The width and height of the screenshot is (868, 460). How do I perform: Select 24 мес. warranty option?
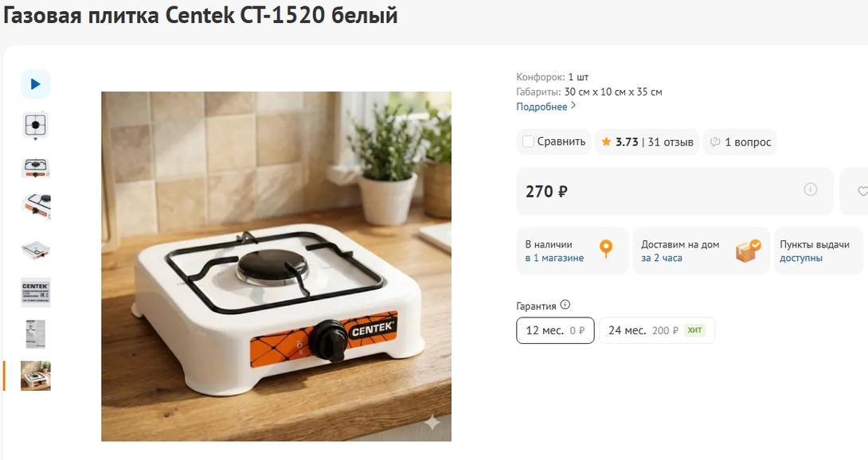pos(656,330)
